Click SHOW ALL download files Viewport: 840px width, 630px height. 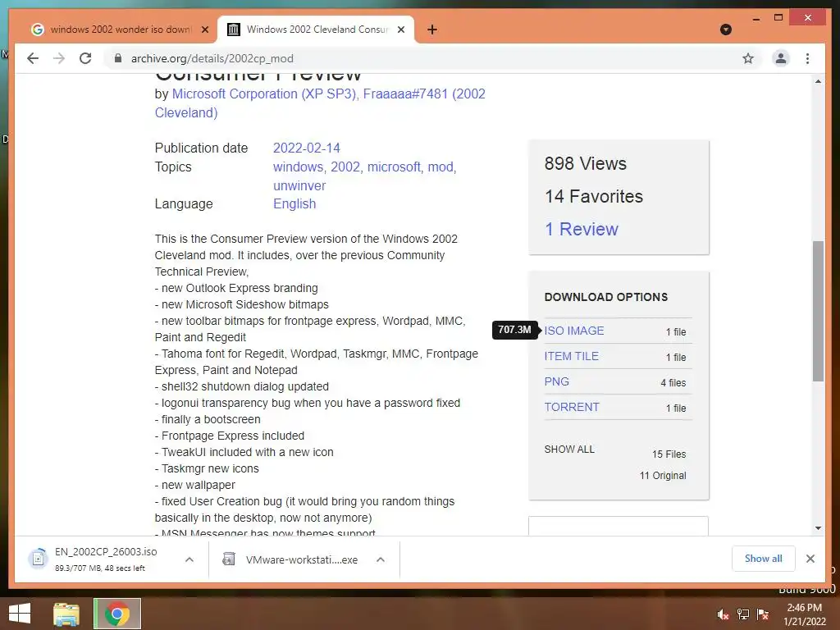pyautogui.click(x=569, y=450)
